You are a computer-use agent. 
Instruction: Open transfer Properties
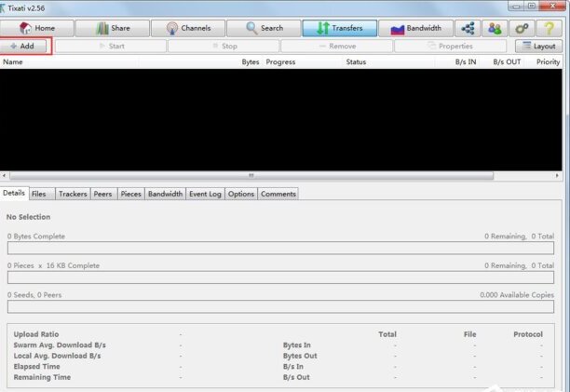451,47
